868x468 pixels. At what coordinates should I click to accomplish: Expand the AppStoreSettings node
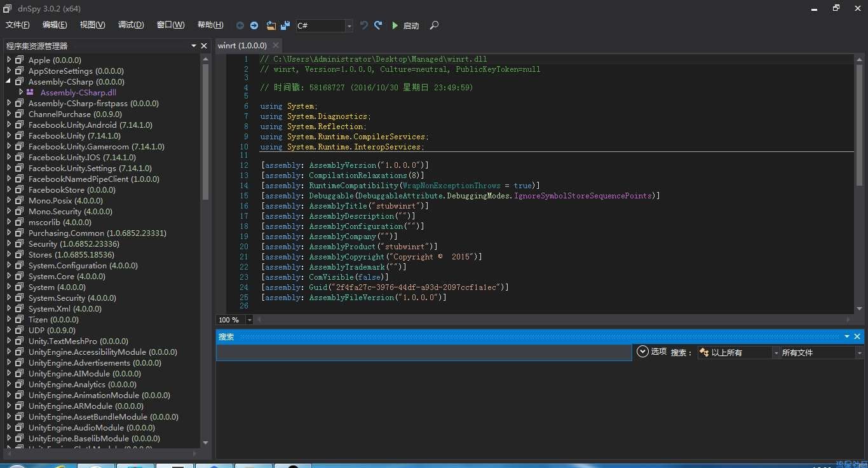(x=9, y=71)
